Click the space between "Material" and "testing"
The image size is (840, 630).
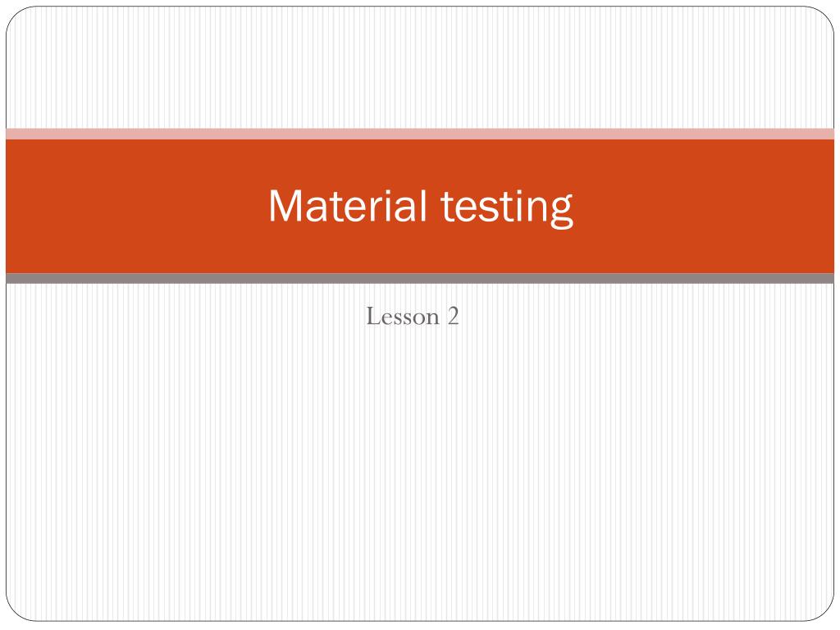[434, 206]
